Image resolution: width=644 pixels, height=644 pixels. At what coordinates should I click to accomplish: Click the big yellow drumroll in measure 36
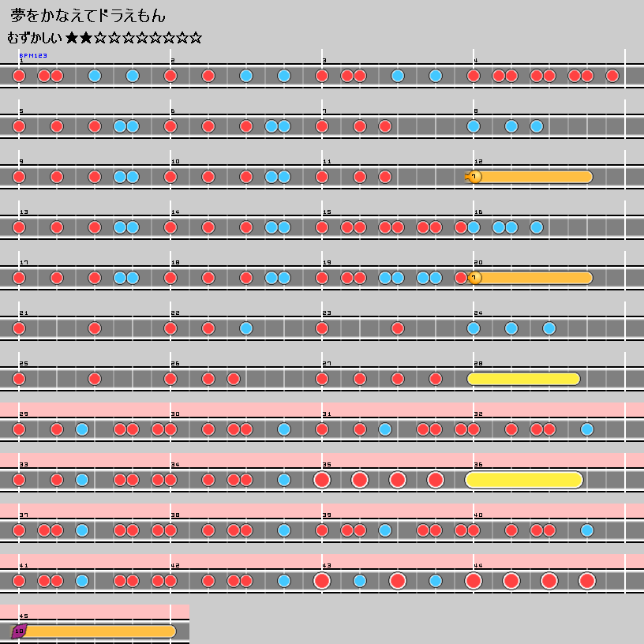pos(524,480)
